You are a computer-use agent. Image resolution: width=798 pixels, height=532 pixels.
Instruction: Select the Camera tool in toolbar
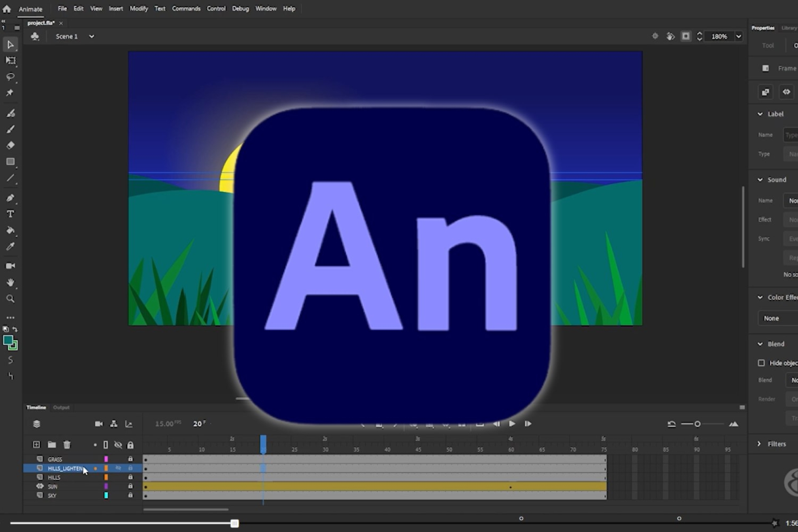pyautogui.click(x=10, y=266)
